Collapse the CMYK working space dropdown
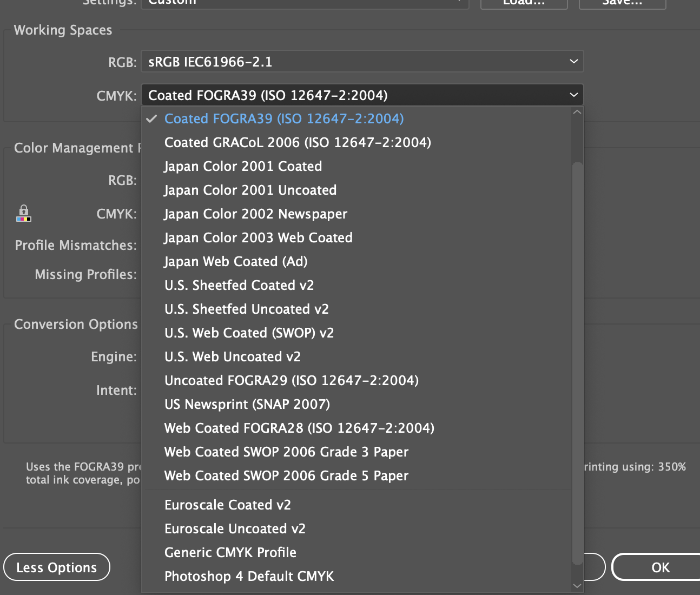The height and width of the screenshot is (595, 700). tap(362, 95)
